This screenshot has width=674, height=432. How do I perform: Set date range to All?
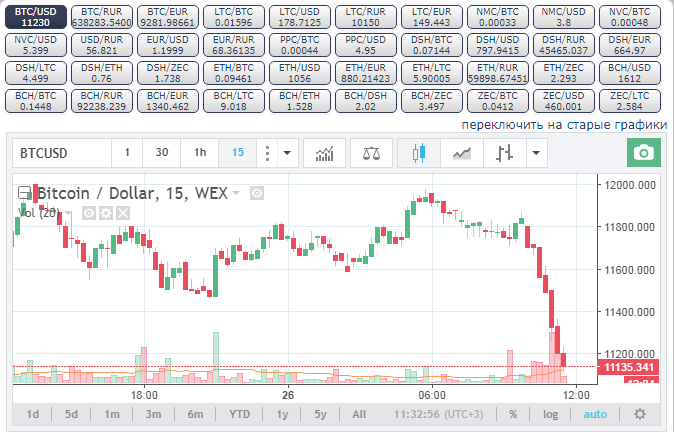(x=359, y=414)
